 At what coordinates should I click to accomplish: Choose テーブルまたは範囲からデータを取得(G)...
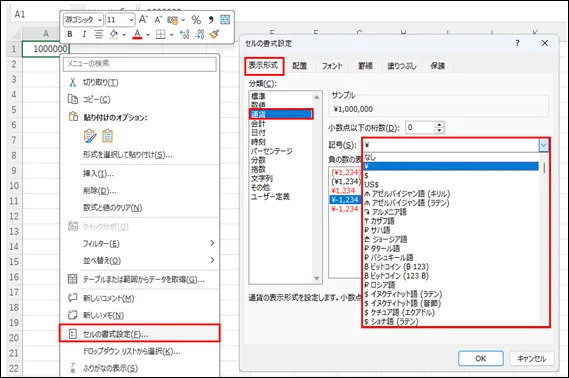(x=140, y=279)
